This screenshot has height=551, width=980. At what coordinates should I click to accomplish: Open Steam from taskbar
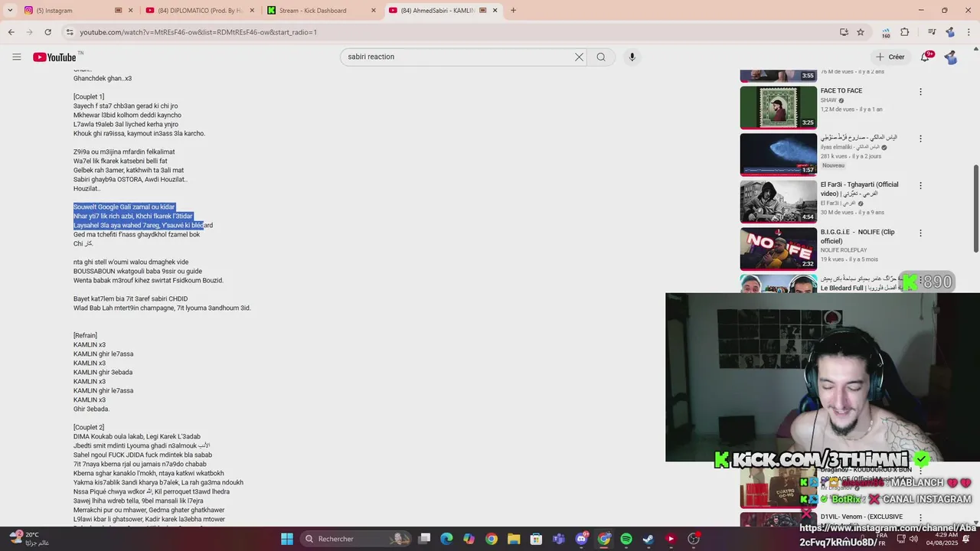(x=648, y=539)
